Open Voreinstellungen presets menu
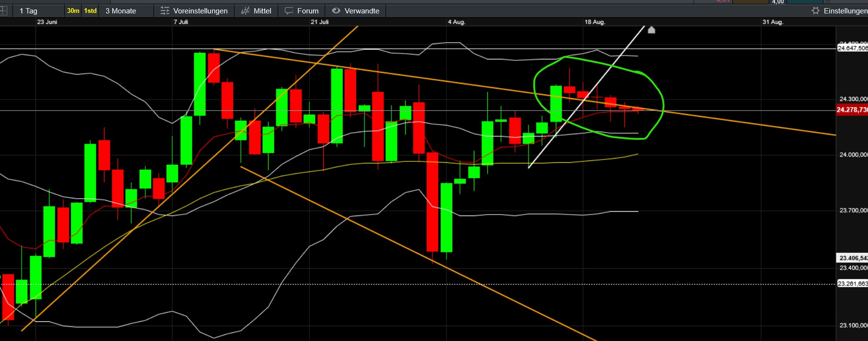 tap(194, 11)
